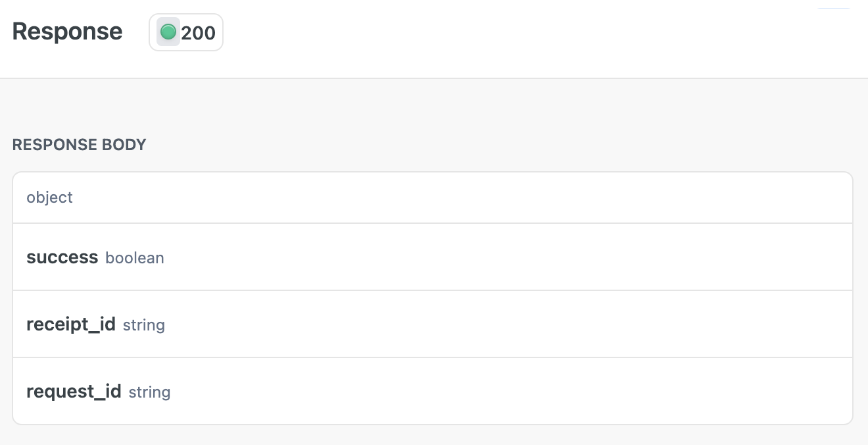Open the request_id property row
Screen dimensions: 868x445
pyautogui.click(x=433, y=392)
